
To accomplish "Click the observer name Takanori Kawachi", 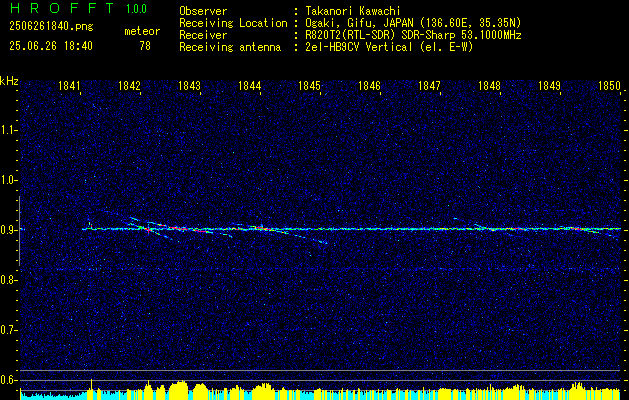I will click(353, 11).
